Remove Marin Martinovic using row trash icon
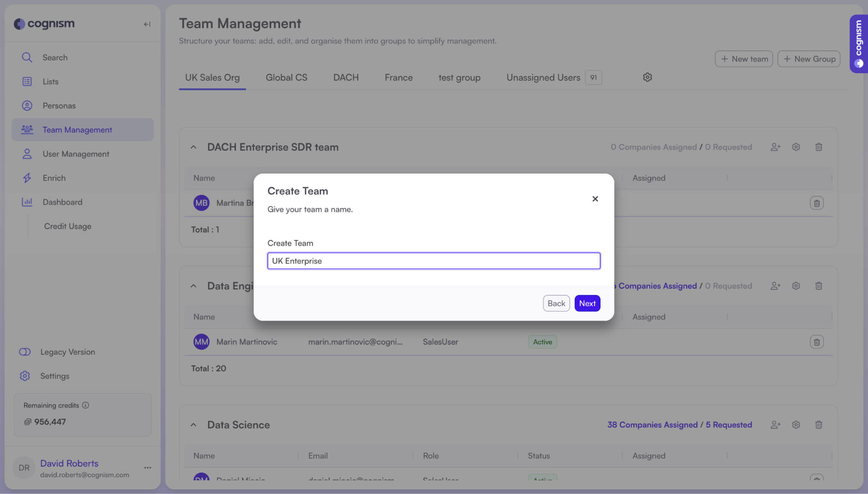 [x=816, y=342]
